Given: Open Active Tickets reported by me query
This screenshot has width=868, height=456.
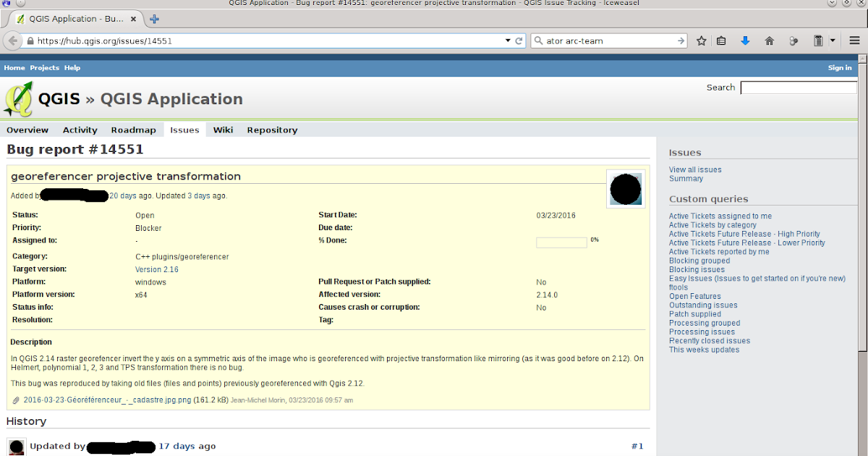Looking at the screenshot, I should coord(719,252).
